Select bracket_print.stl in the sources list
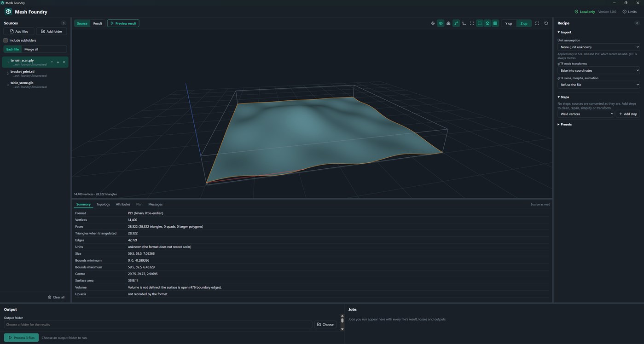The width and height of the screenshot is (644, 344). 35,74
